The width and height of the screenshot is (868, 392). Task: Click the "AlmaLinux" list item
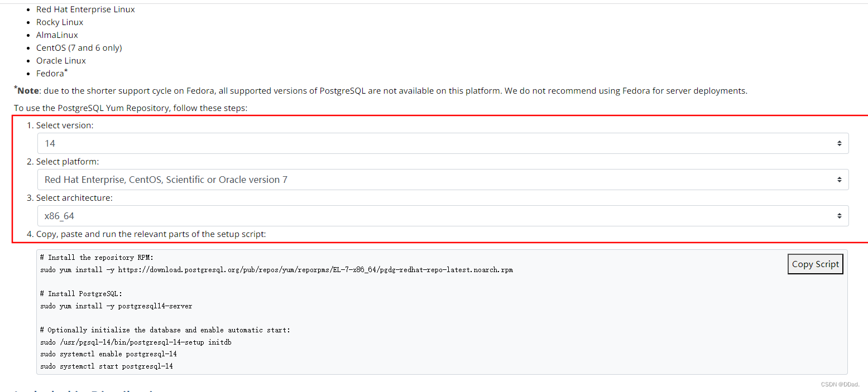[57, 35]
